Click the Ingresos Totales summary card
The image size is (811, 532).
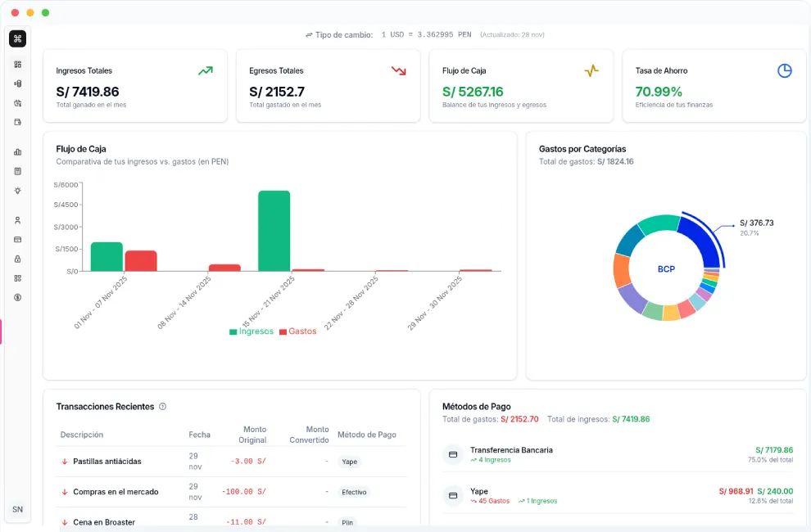coord(135,86)
